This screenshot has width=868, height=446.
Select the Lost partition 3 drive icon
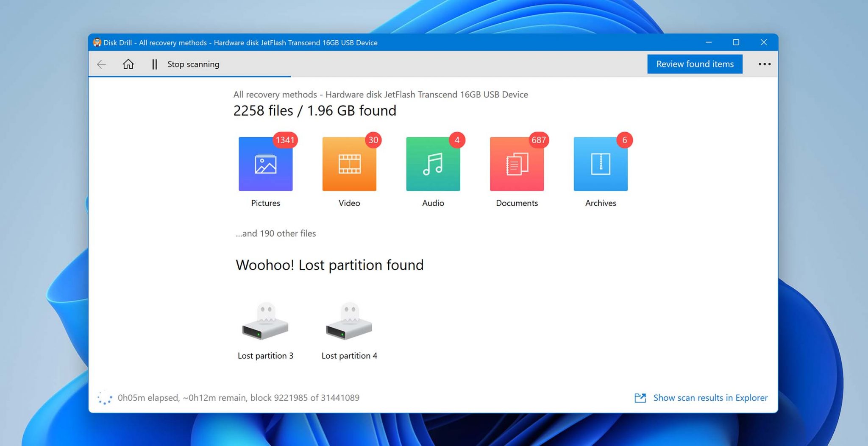pos(265,321)
